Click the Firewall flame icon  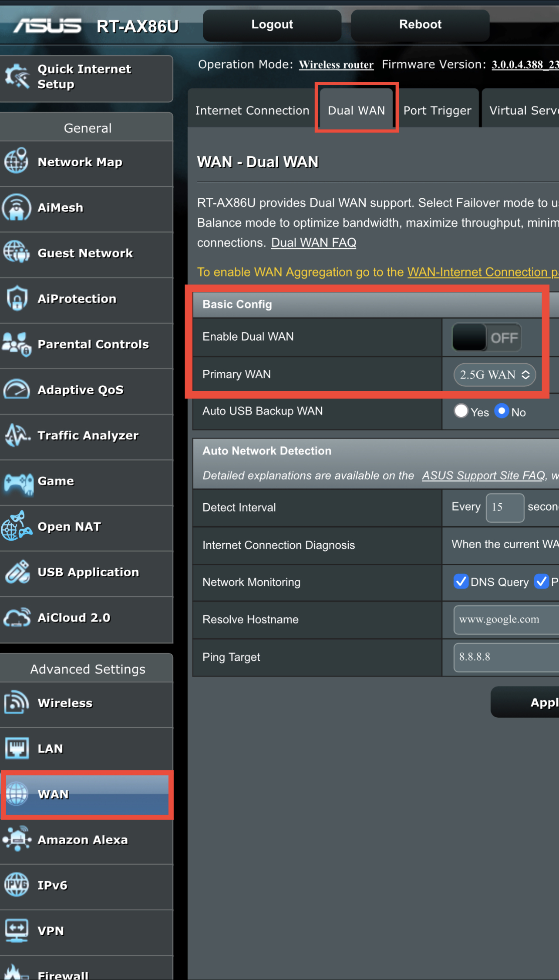point(17,973)
